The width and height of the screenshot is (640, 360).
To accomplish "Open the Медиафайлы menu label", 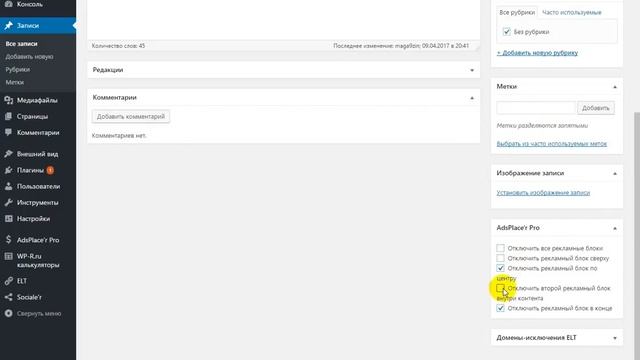I will pyautogui.click(x=37, y=100).
